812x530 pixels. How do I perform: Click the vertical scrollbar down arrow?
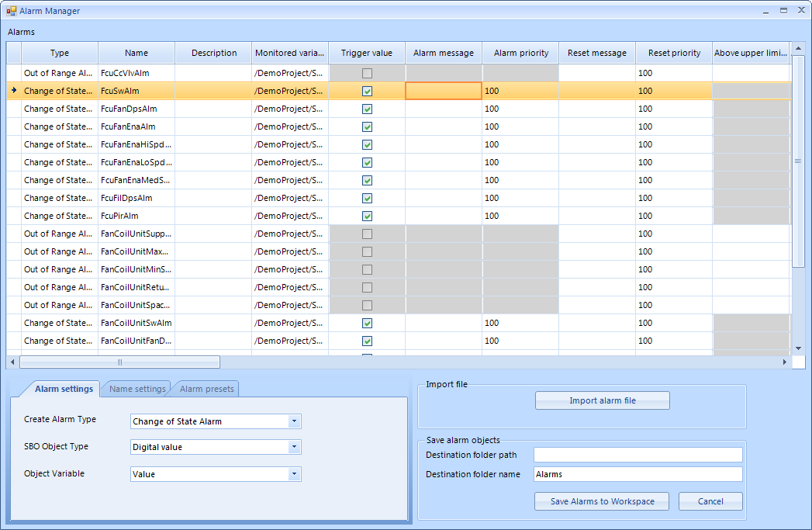[x=798, y=349]
